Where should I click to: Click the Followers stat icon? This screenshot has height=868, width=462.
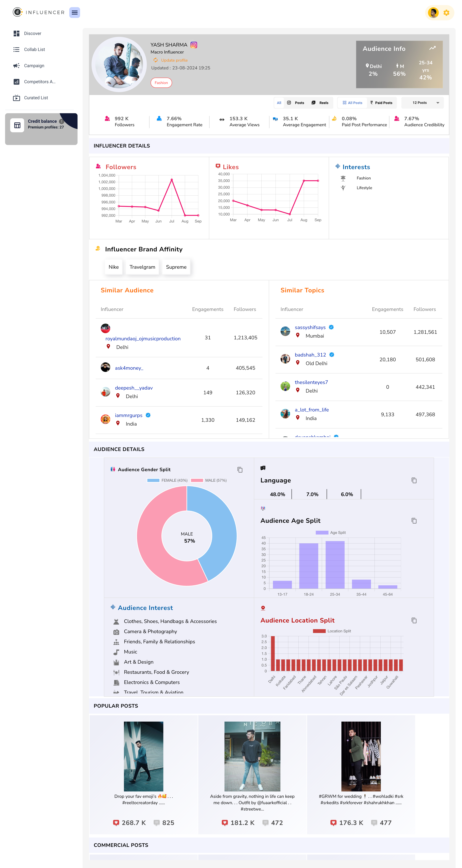click(x=107, y=119)
